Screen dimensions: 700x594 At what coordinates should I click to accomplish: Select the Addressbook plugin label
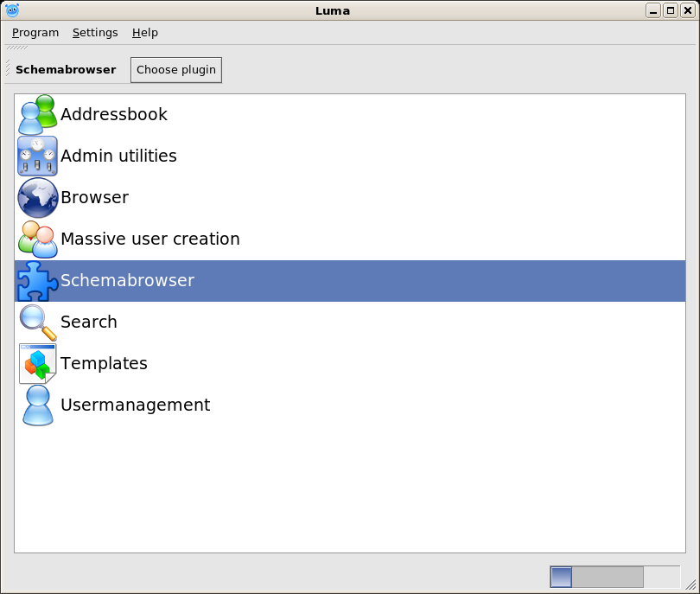click(x=114, y=115)
